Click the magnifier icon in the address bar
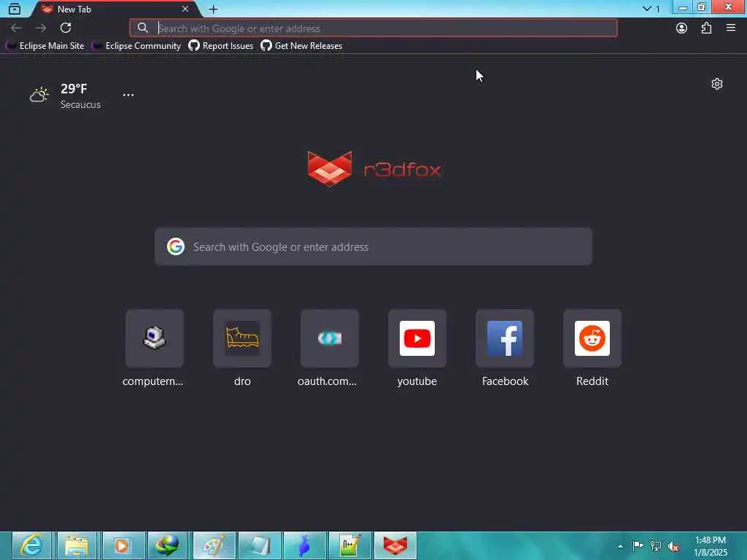The width and height of the screenshot is (747, 560). point(142,28)
